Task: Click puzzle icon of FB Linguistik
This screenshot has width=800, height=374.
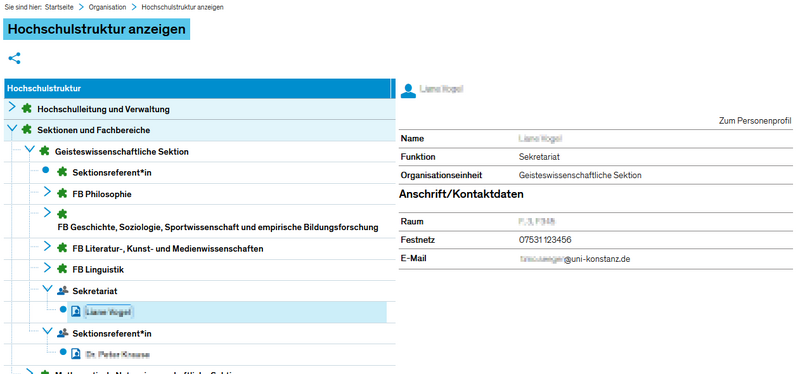Action: click(x=62, y=269)
